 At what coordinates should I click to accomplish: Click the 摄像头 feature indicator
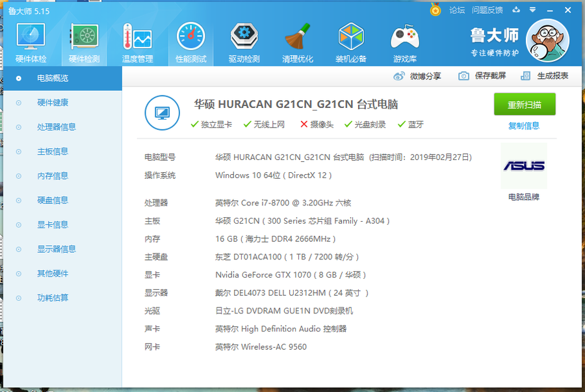[317, 125]
